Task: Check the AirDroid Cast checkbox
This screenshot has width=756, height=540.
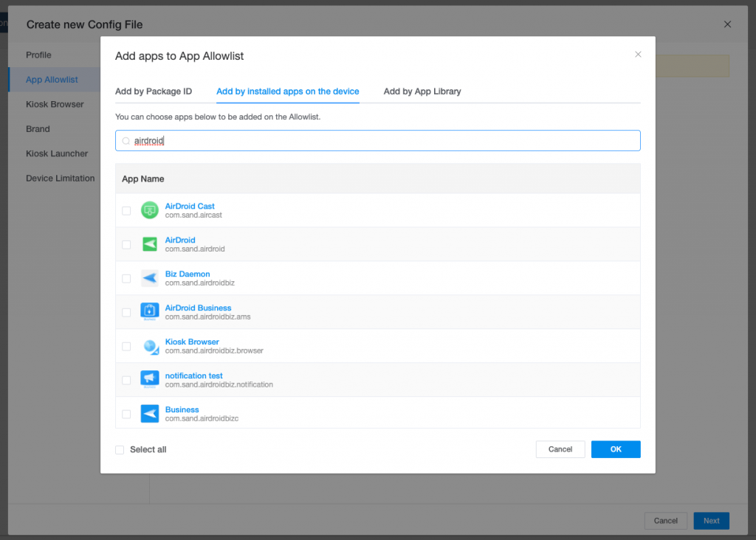Action: [126, 210]
